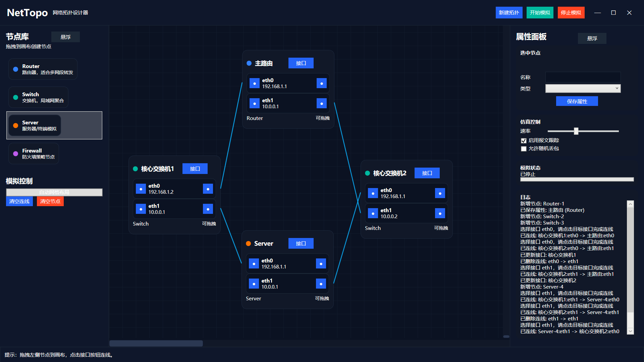644x362 pixels.
Task: Click left port of 主路由 eth0
Action: click(x=255, y=83)
